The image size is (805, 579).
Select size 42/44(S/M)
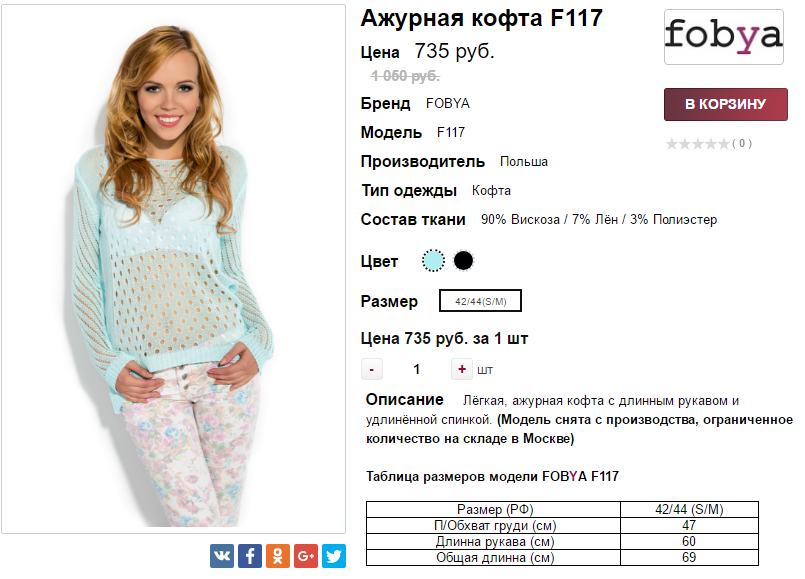pos(480,301)
